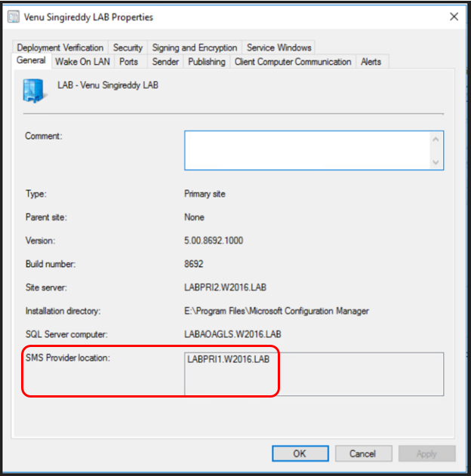Click the LAB - Venu Singireddy LAB heading
The image size is (471, 476).
108,85
